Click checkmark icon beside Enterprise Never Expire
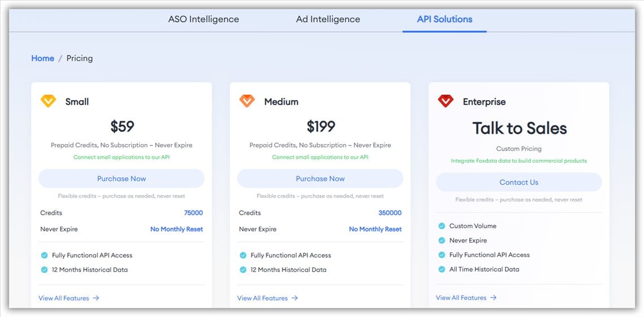Image resolution: width=644 pixels, height=317 pixels. point(442,240)
